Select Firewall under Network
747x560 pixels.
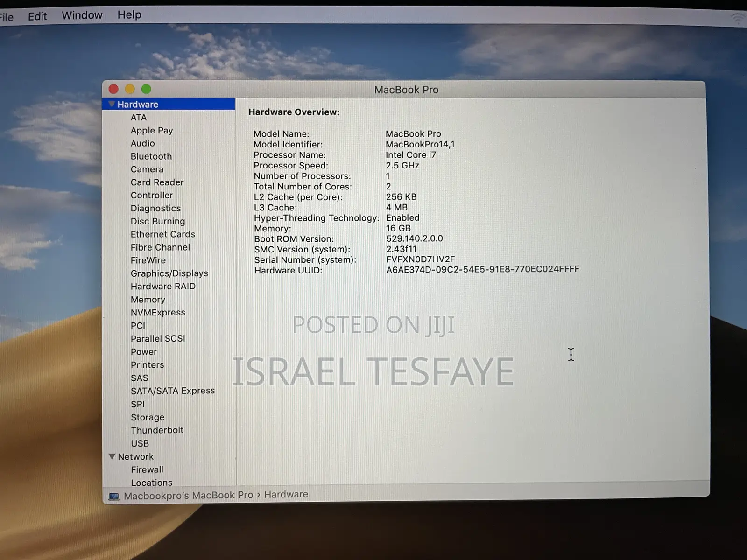click(x=147, y=469)
